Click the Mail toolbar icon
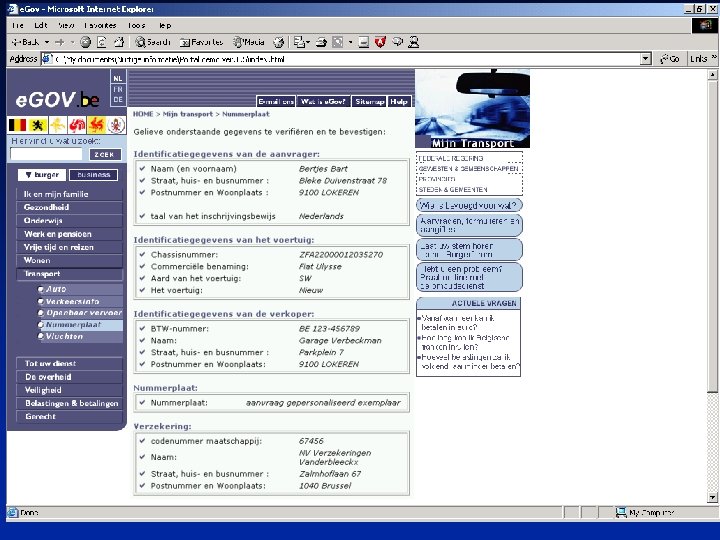This screenshot has height=540, width=720. point(301,42)
